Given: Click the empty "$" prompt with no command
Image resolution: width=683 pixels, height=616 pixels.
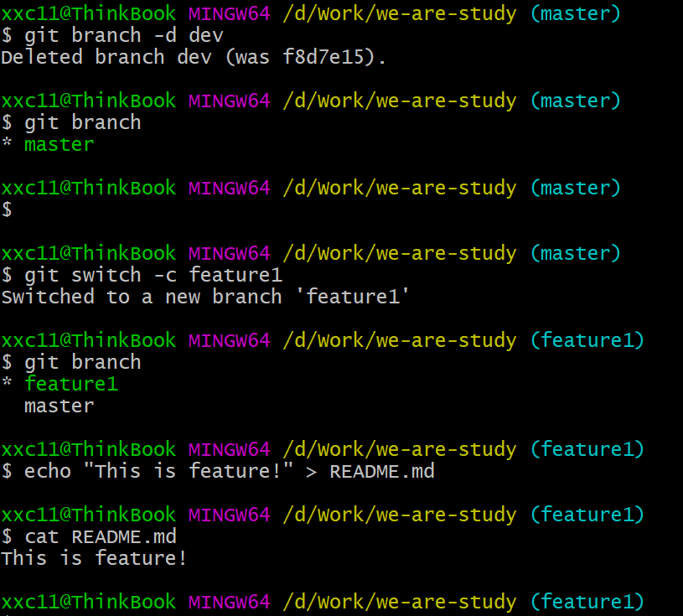Looking at the screenshot, I should coord(7,210).
